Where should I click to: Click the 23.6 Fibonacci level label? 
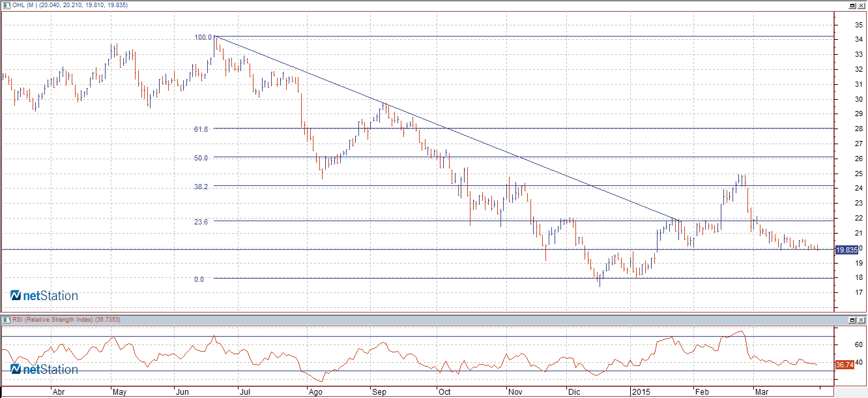pos(201,222)
